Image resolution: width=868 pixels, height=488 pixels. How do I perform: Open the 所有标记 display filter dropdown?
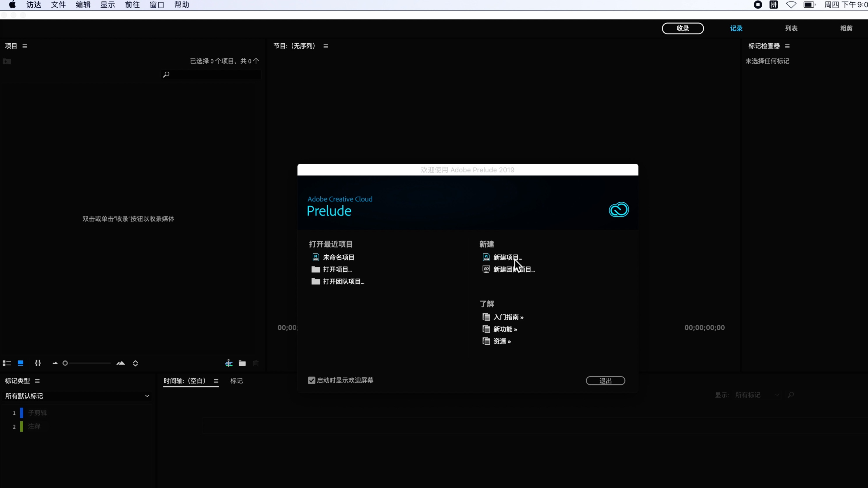click(757, 395)
